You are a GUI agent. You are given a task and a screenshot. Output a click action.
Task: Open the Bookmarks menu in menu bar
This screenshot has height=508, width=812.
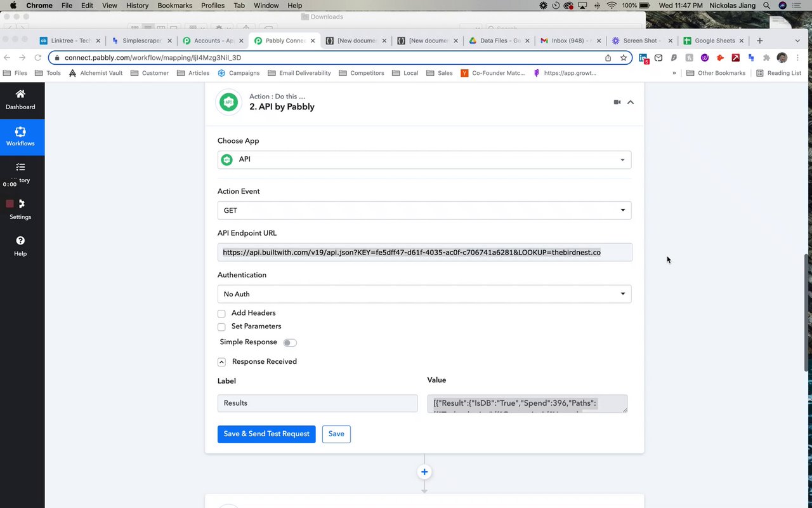point(174,6)
